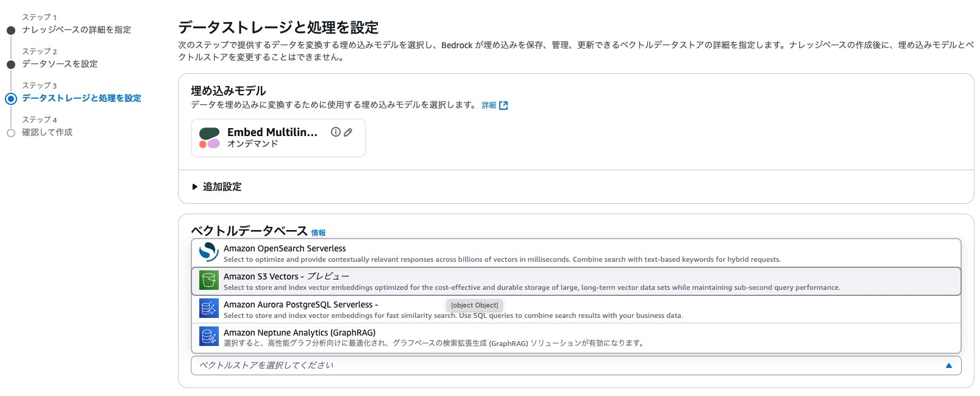Click the Aurora description about SQL queries
The image size is (980, 396).
453,315
